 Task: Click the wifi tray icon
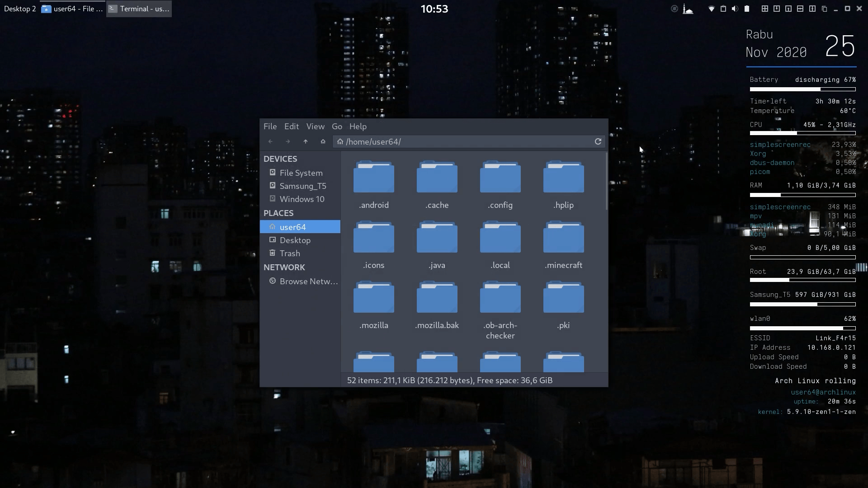pyautogui.click(x=711, y=9)
